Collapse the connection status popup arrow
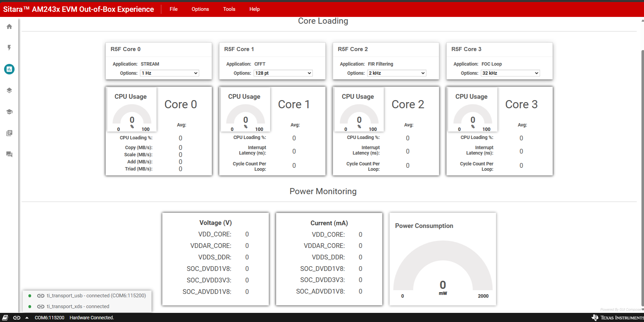 click(27, 318)
